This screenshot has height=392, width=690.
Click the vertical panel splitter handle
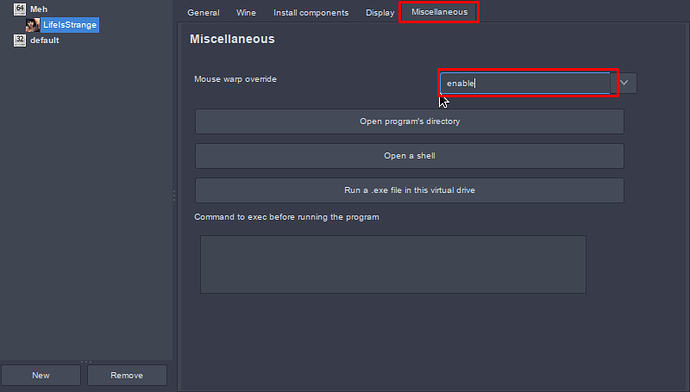[174, 196]
